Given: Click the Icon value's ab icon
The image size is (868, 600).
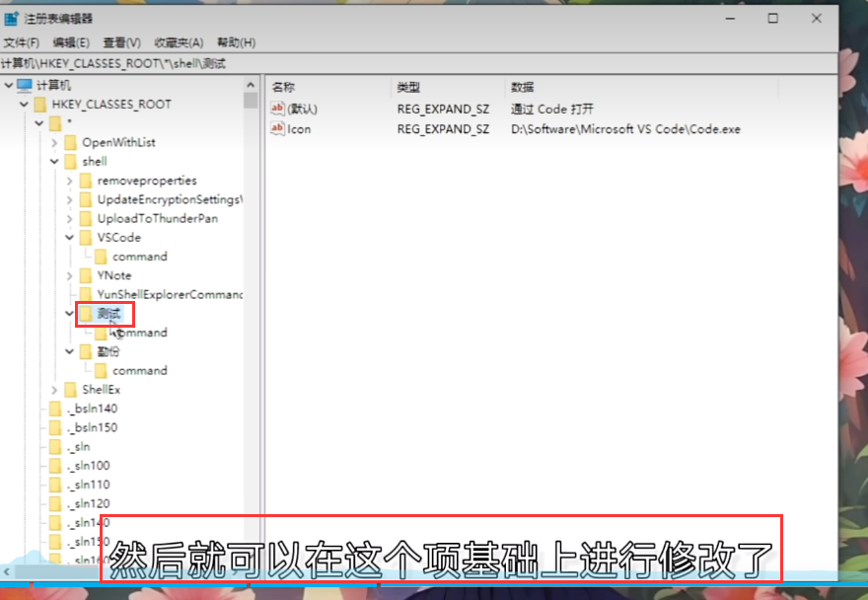Looking at the screenshot, I should coord(277,128).
